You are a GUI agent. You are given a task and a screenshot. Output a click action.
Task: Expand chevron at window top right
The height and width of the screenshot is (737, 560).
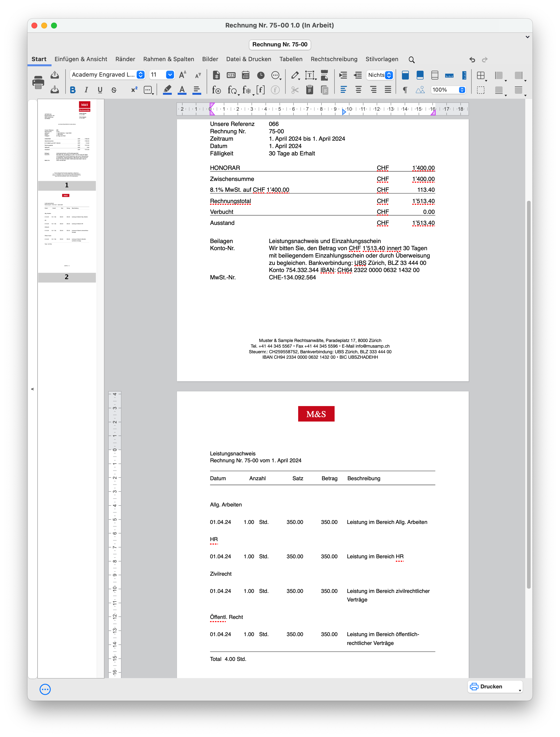(x=527, y=37)
